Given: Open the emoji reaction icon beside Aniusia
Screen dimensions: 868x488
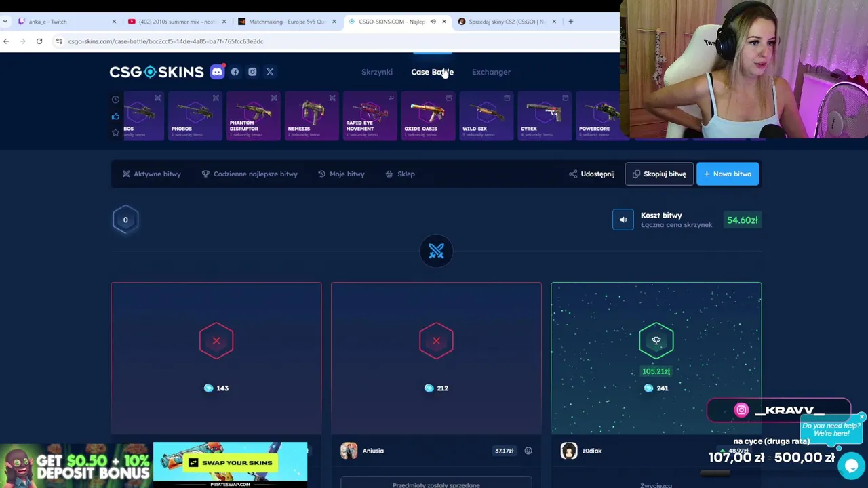Looking at the screenshot, I should point(528,451).
